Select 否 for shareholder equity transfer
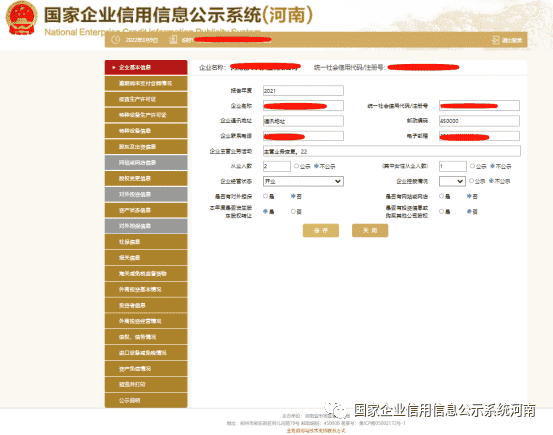Viewport: 553px width, 435px height. pos(293,211)
